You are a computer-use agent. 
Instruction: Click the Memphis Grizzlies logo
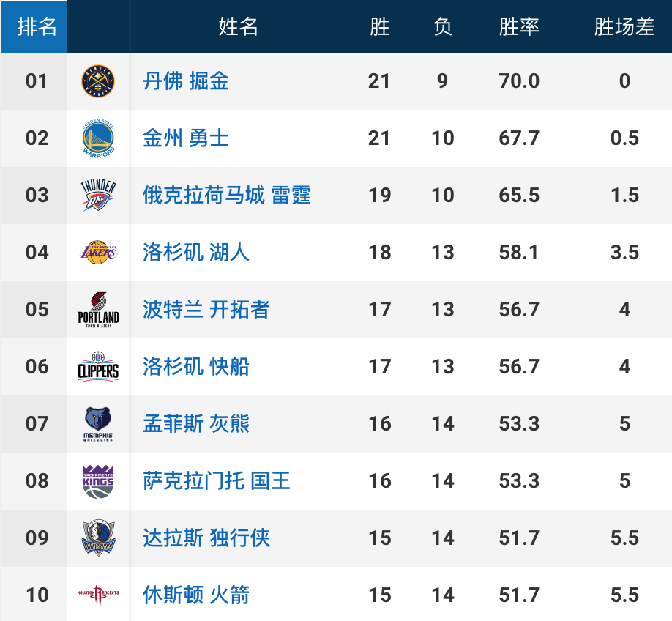[98, 424]
